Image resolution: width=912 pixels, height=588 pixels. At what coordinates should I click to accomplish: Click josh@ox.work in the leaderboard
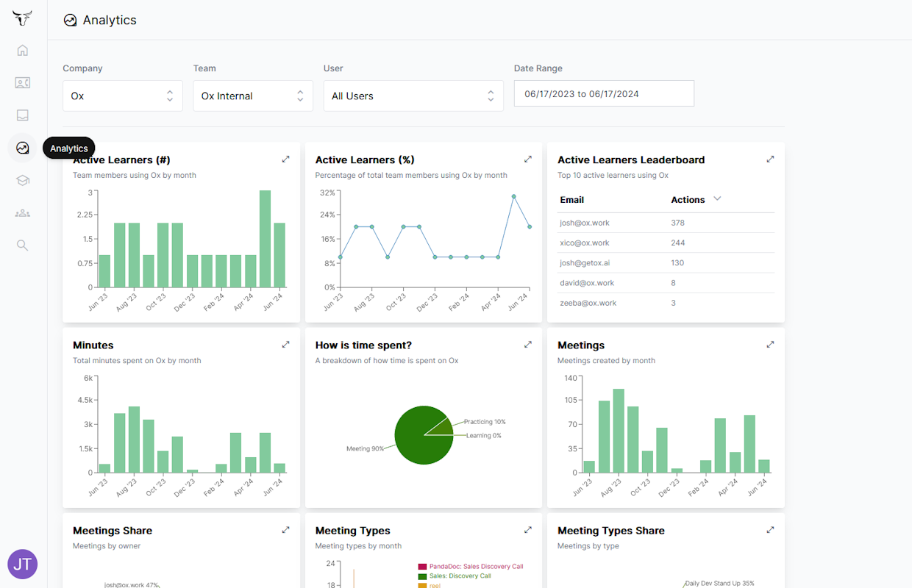[585, 223]
